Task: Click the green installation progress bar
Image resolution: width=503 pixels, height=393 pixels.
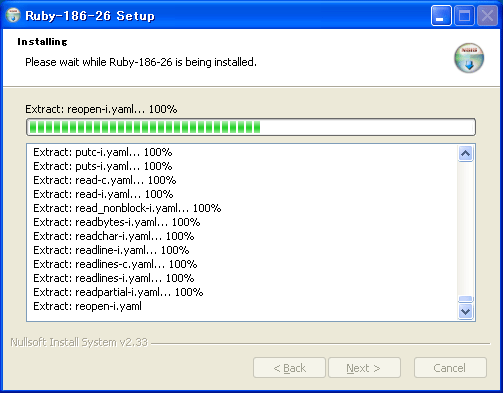Action: tap(251, 127)
